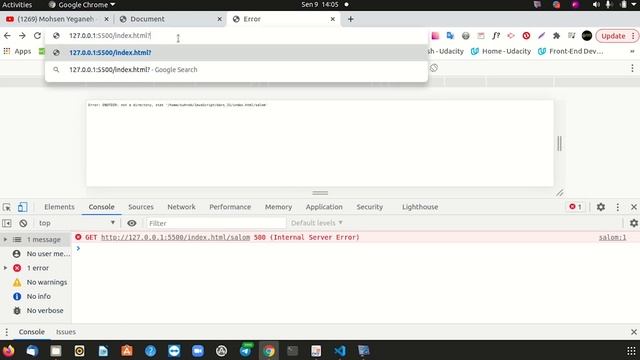Launch Firefox from the dock

(9, 351)
